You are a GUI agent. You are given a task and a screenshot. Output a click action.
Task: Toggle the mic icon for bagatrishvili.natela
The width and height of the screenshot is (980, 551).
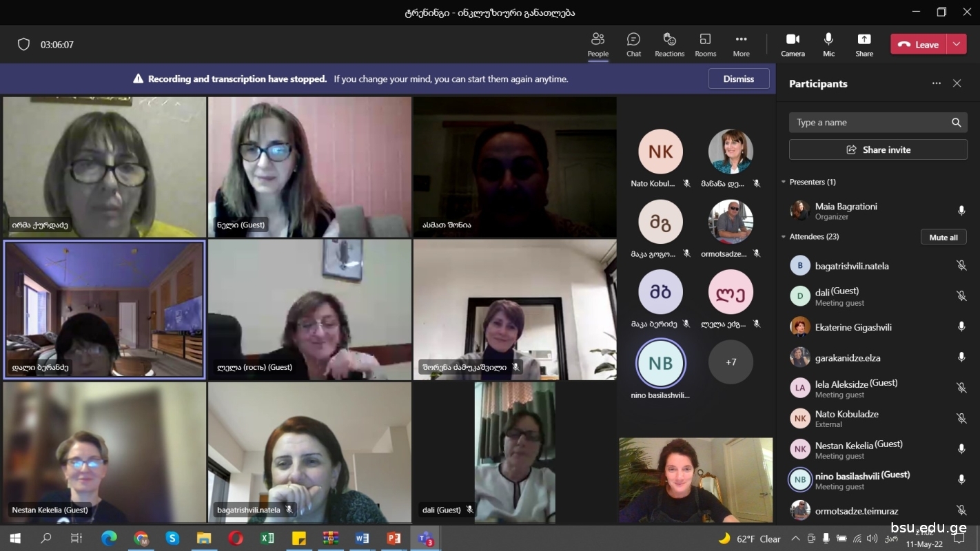pos(961,266)
